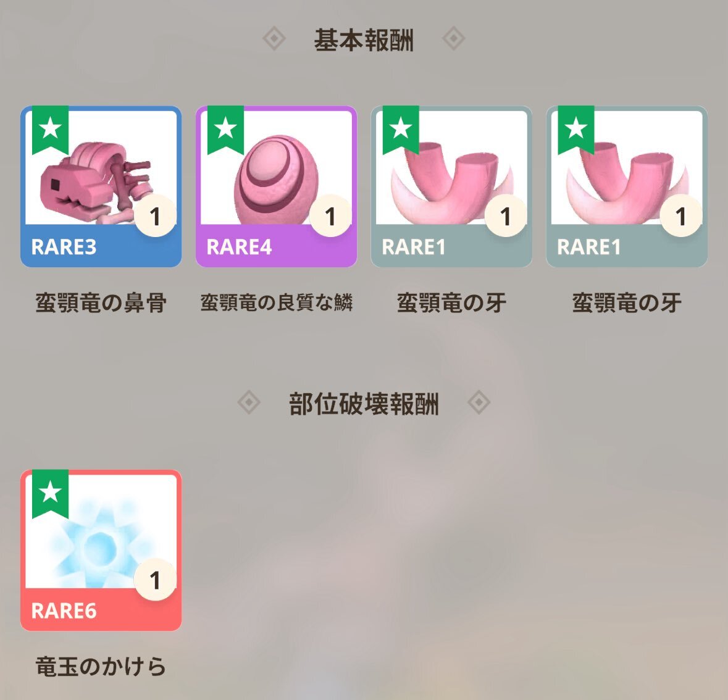This screenshot has width=728, height=700.
Task: Click the green star badge on the RARE3 card
Action: coord(50,130)
